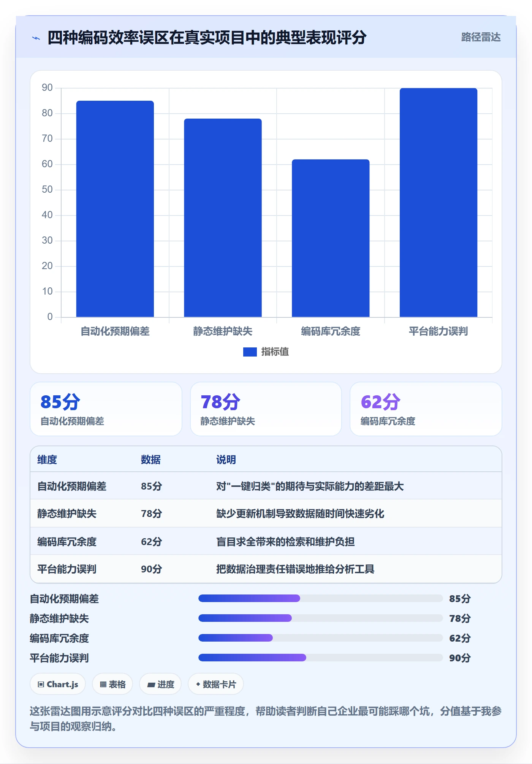Toggle the 指标值 legend color box
Screen dimensions: 532x764
[250, 352]
